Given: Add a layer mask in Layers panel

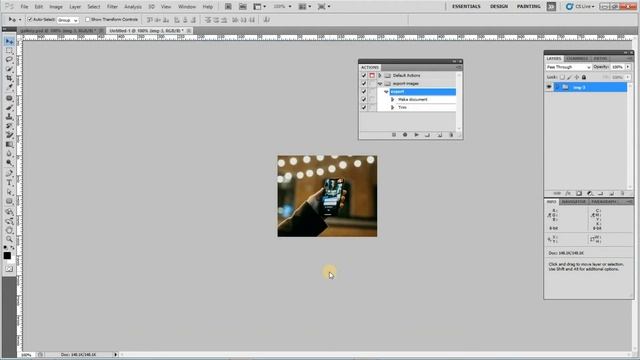Looking at the screenshot, I should (579, 193).
